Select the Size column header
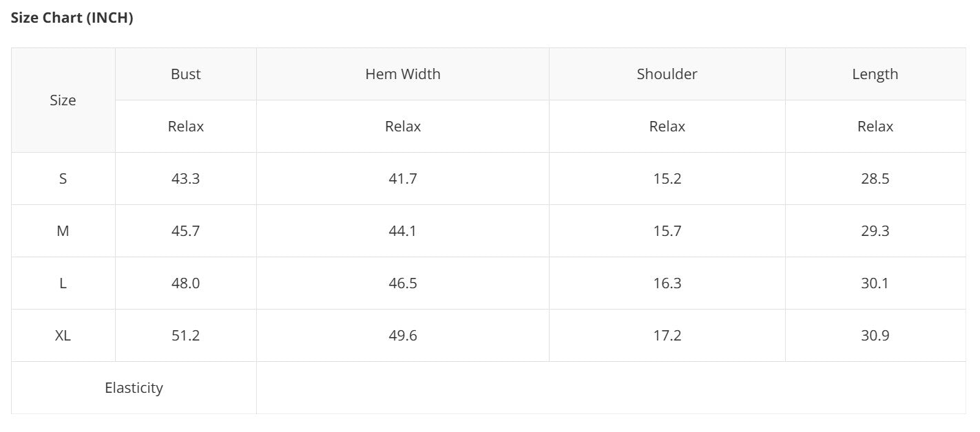 click(63, 100)
